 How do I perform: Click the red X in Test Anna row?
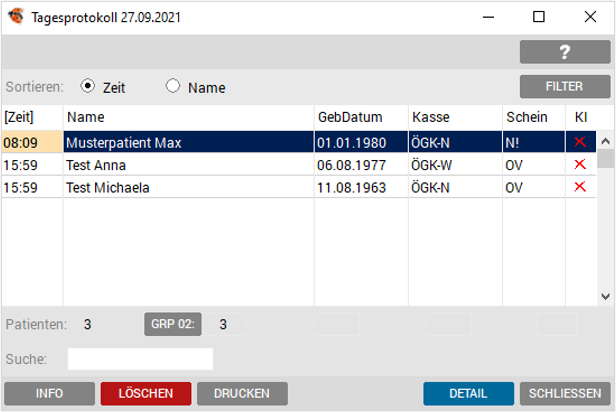point(579,165)
